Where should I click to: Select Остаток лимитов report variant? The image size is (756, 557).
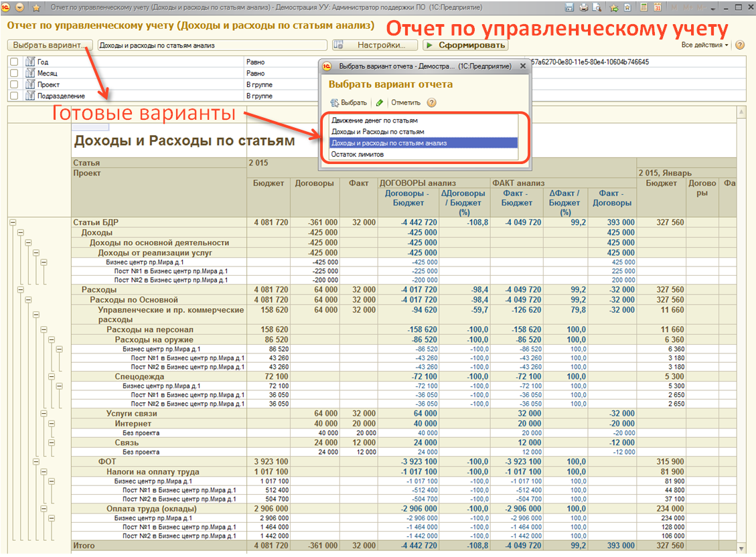pos(358,154)
